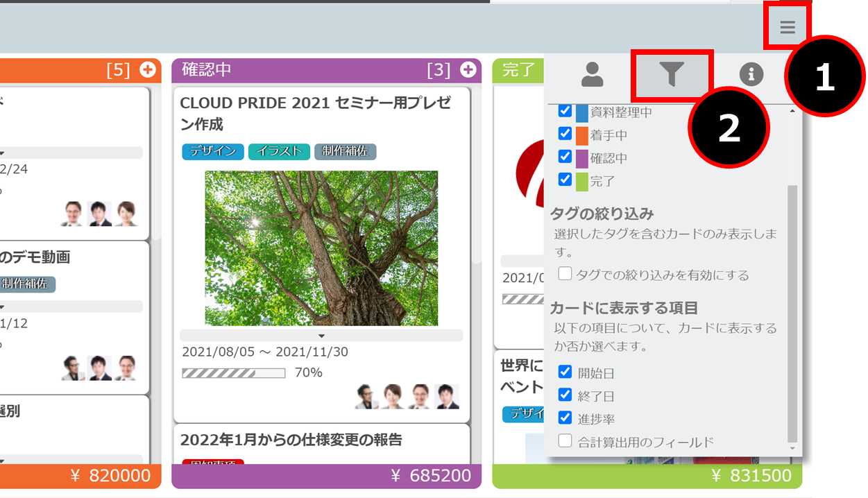Image resolution: width=868 pixels, height=498 pixels.
Task: Click the のデモ動画 card title
Action: [x=35, y=257]
